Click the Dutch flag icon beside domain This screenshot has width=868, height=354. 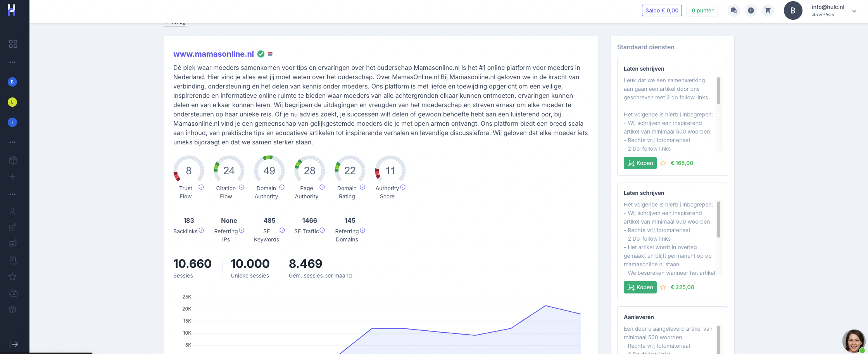point(270,54)
